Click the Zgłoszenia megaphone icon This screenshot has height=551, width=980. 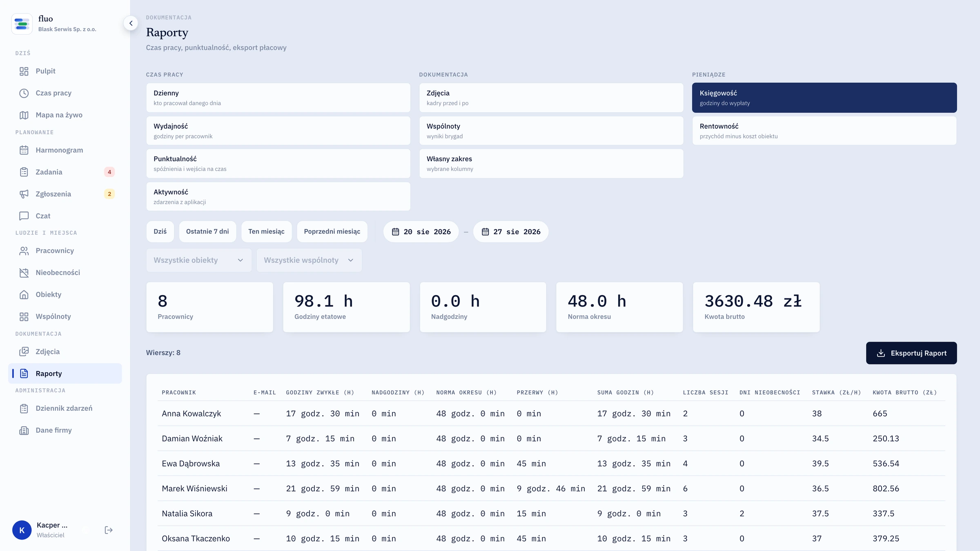coord(24,195)
